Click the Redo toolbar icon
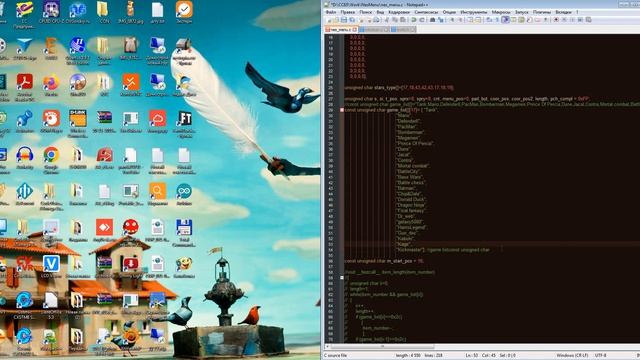The image size is (640, 360). [x=422, y=20]
